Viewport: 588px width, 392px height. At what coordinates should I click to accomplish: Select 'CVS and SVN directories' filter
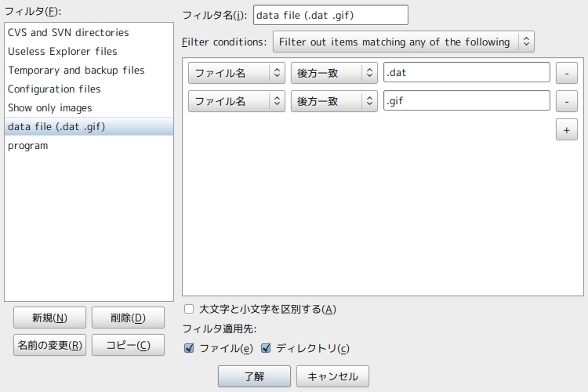68,33
